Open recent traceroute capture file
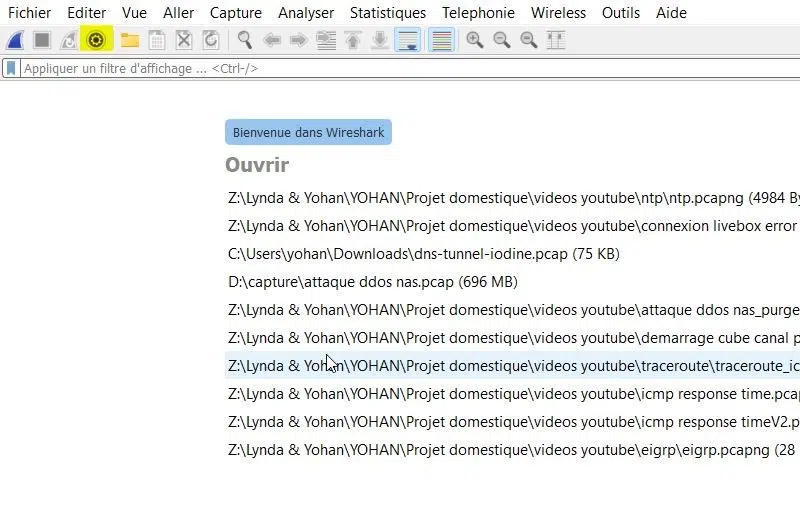The height and width of the screenshot is (514, 800). click(512, 366)
